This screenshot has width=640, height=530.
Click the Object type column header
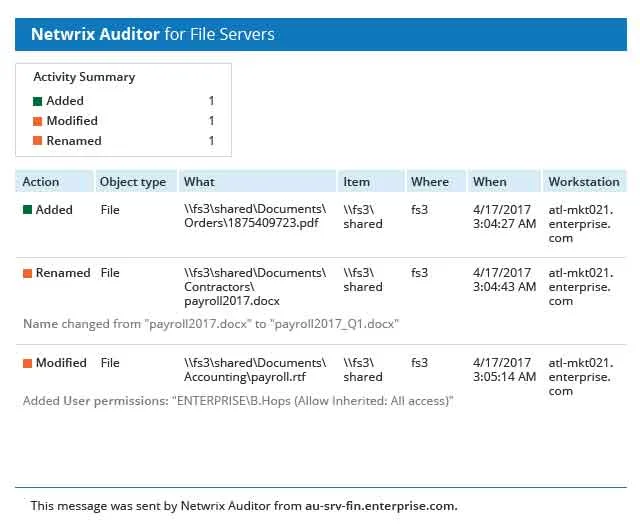point(136,182)
